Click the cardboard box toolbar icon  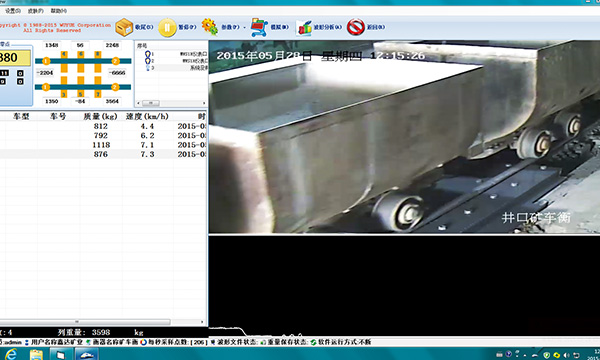(124, 28)
